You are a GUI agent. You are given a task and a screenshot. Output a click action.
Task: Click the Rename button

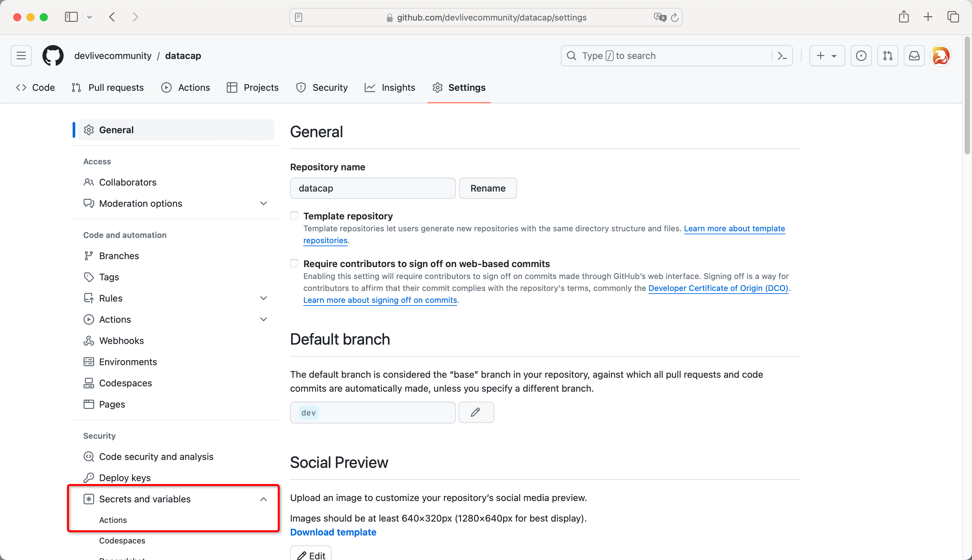coord(488,188)
